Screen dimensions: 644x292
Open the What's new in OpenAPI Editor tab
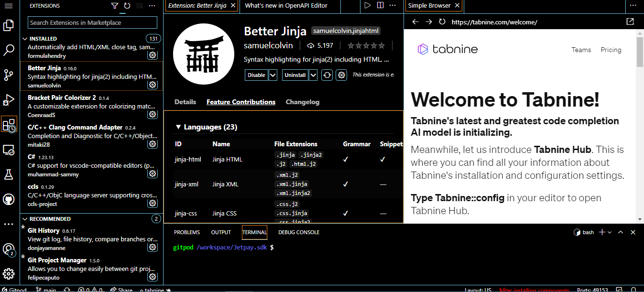(x=286, y=6)
